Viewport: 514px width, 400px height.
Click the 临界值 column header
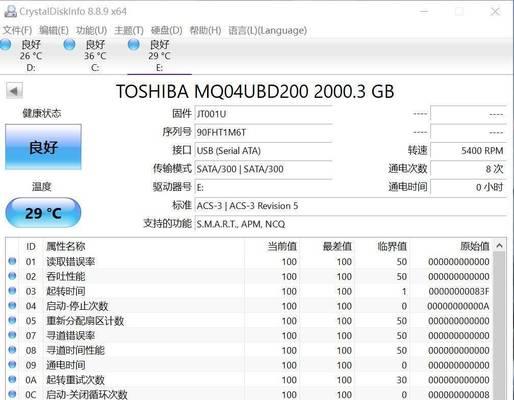382,246
